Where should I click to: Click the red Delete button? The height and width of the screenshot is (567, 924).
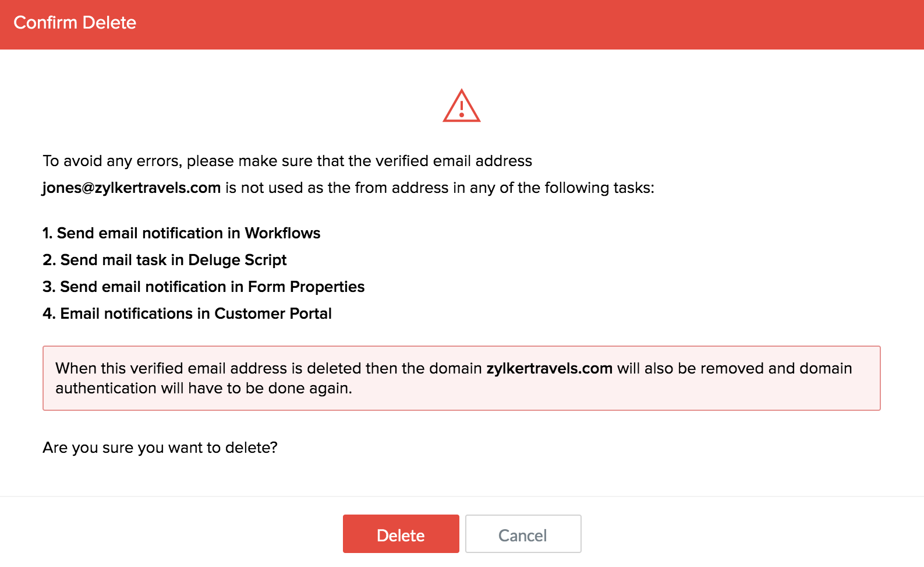[401, 534]
